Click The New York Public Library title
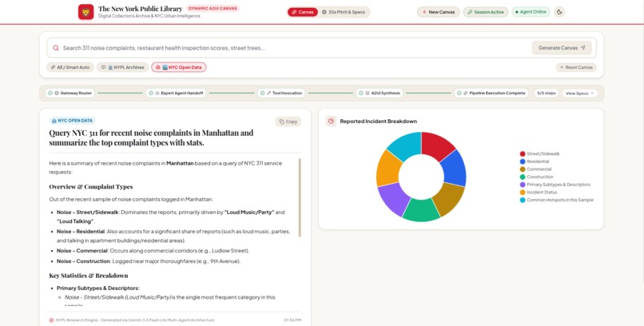This screenshot has width=644, height=326. pos(140,9)
